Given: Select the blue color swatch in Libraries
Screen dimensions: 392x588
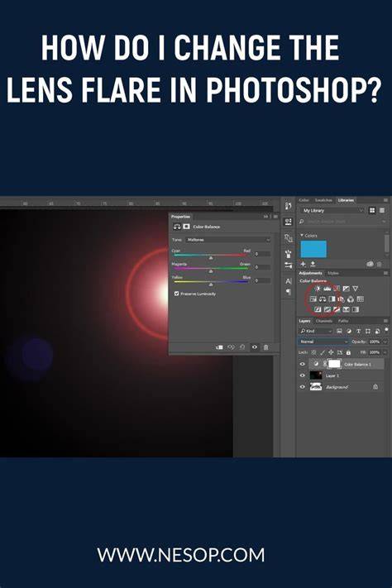Looking at the screenshot, I should [313, 249].
